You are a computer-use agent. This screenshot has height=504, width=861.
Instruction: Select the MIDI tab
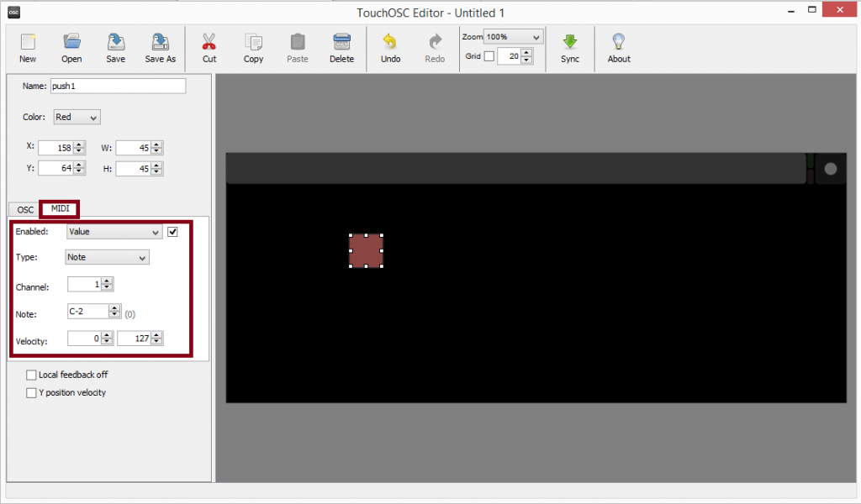click(60, 208)
